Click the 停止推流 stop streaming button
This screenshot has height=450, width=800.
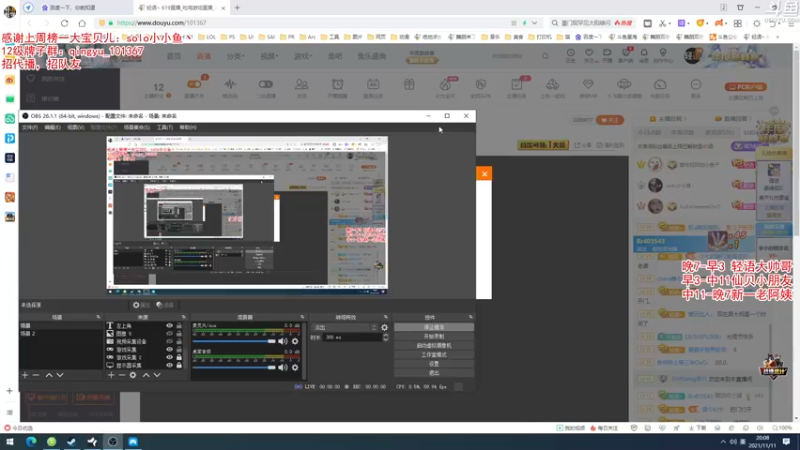pyautogui.click(x=434, y=327)
